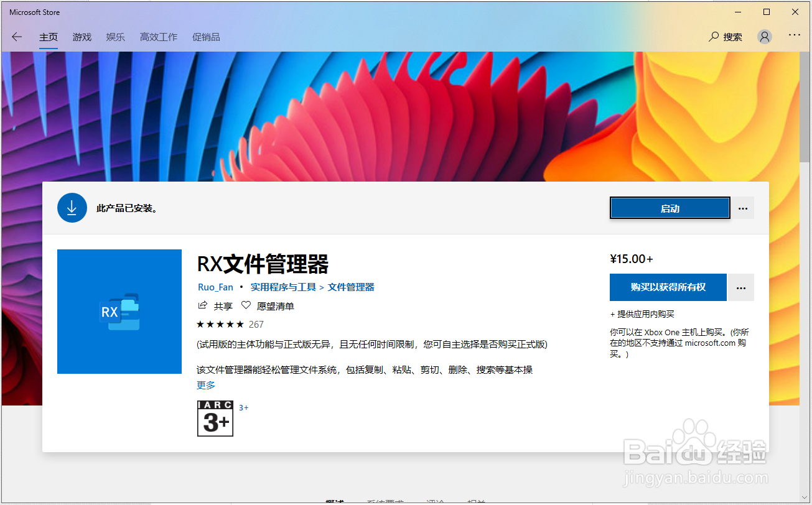812x505 pixels.
Task: Minimize the Microsoft Store window
Action: click(738, 12)
